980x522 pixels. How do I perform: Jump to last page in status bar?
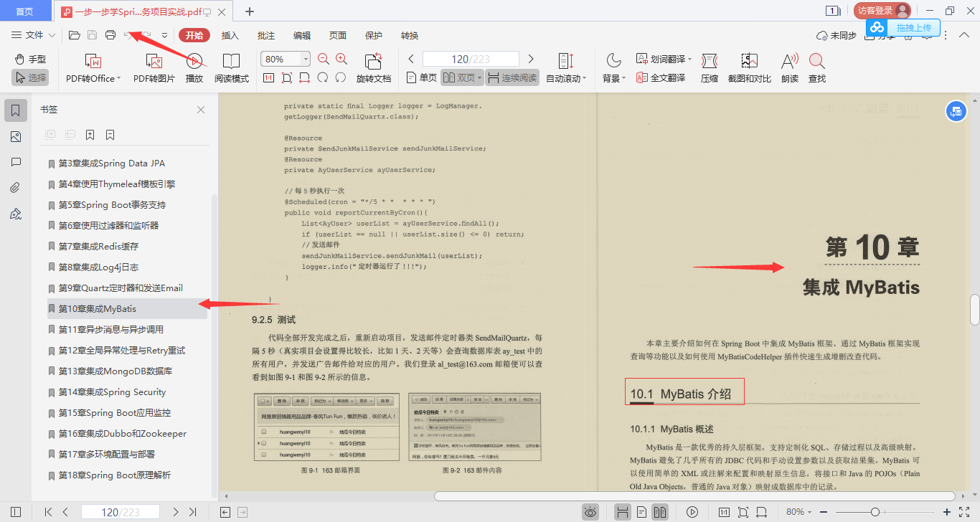[192, 512]
